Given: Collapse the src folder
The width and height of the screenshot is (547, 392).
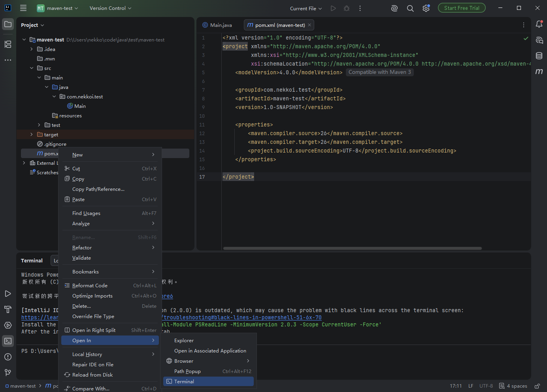Looking at the screenshot, I should click(x=32, y=68).
